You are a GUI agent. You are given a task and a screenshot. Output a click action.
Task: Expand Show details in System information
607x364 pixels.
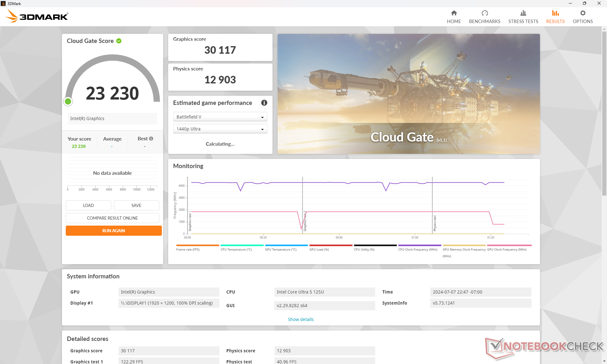(x=300, y=319)
